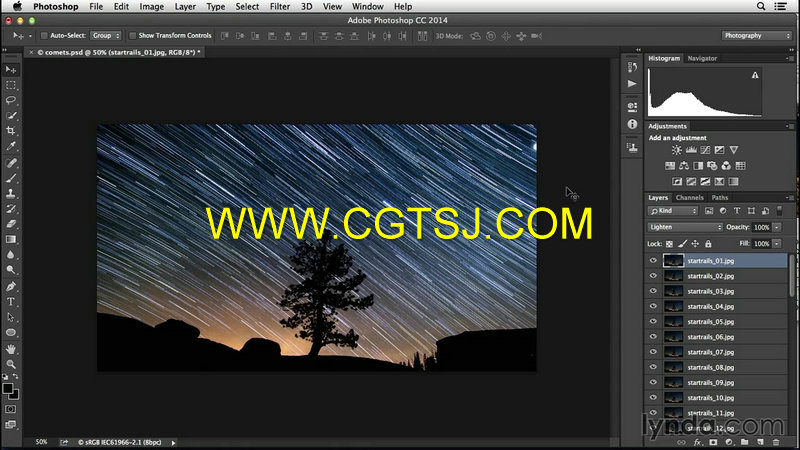Viewport: 800px width, 450px height.
Task: Select the Lasso tool
Action: (x=11, y=100)
